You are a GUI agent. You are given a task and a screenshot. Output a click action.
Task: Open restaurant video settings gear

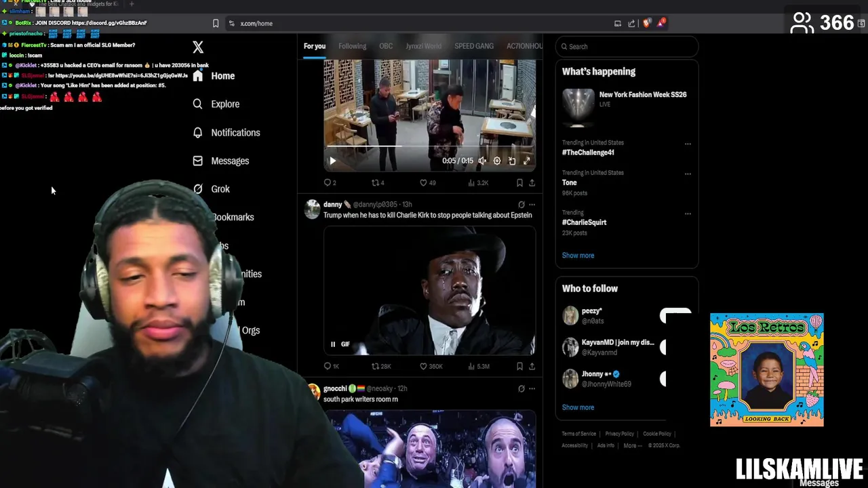[x=497, y=161]
